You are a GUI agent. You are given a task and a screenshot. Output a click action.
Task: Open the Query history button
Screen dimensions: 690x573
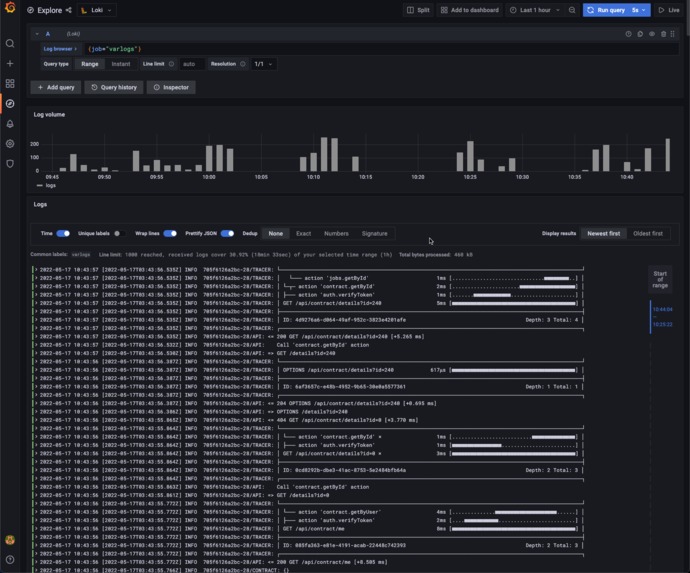pos(114,87)
